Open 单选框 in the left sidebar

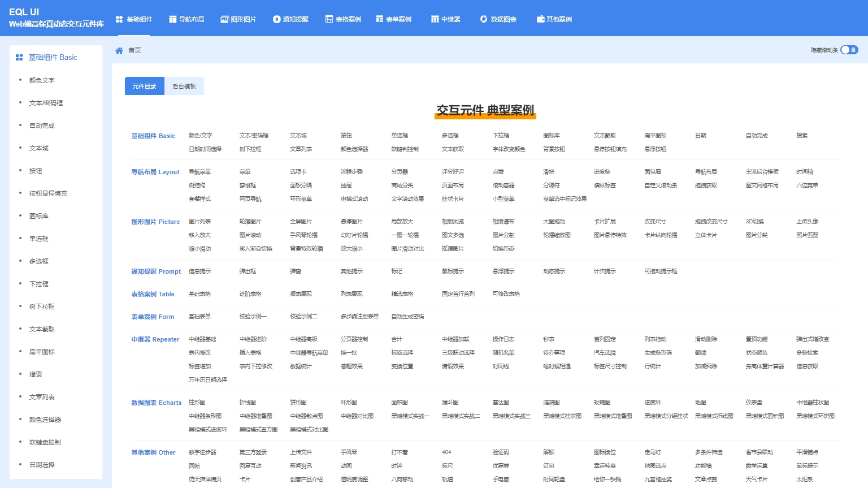coord(39,239)
